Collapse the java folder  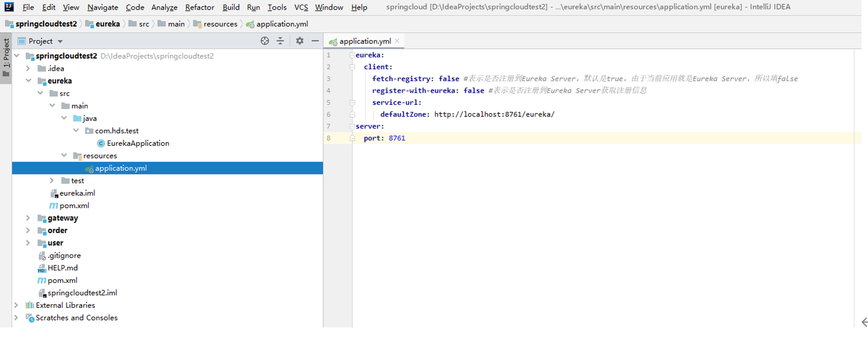click(64, 118)
